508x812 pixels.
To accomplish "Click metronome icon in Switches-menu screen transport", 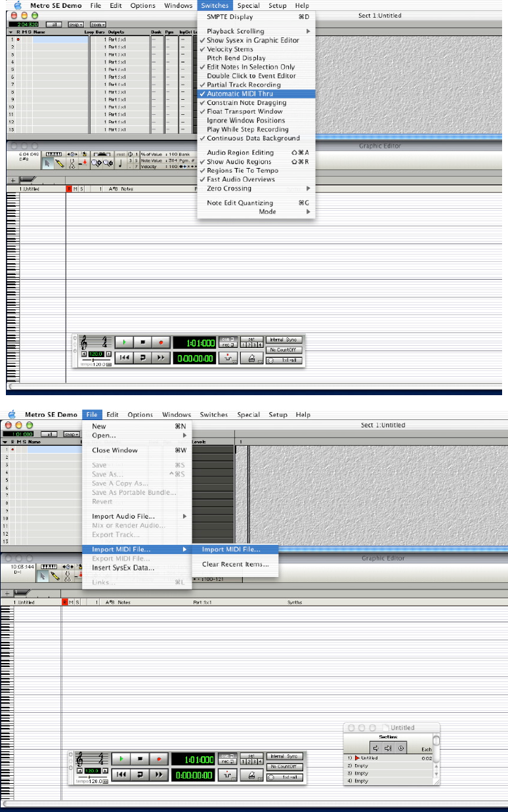I will tap(252, 358).
